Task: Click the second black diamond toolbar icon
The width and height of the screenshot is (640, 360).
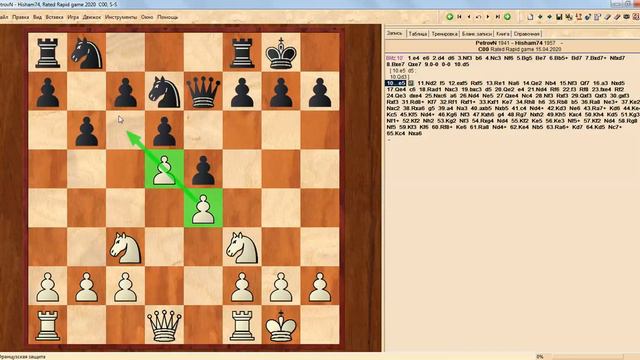Action: coord(549,17)
